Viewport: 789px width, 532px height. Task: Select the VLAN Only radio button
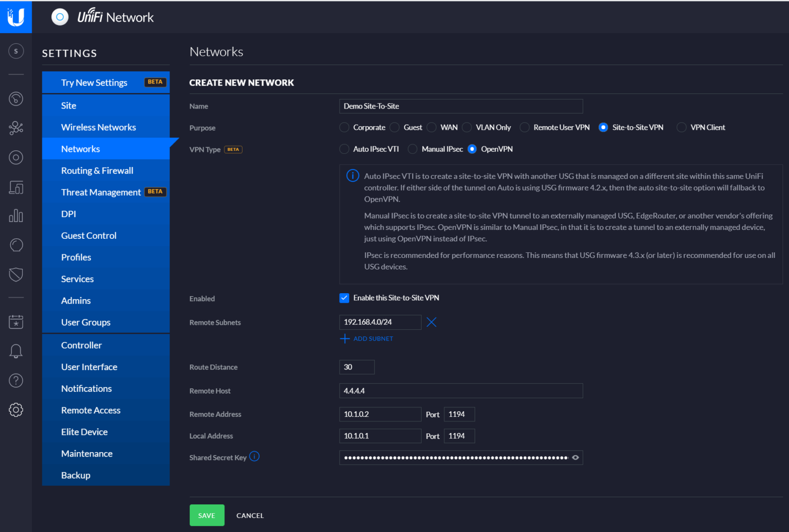click(x=467, y=127)
